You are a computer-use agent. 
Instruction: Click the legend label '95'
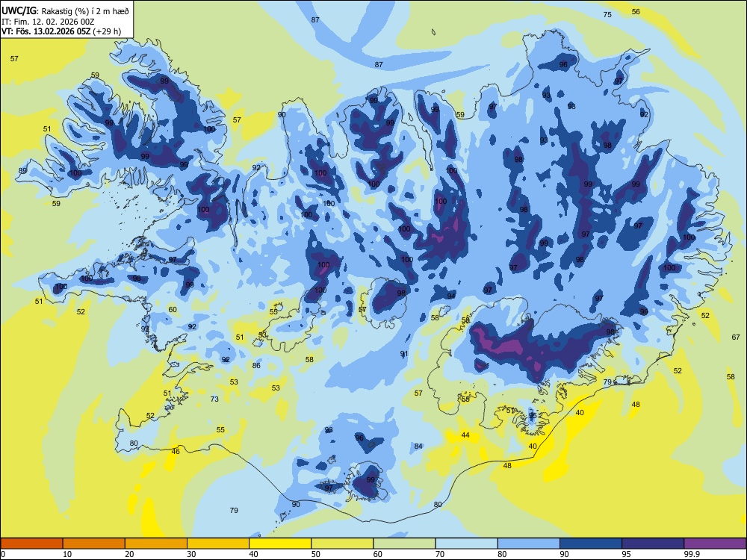pyautogui.click(x=626, y=554)
